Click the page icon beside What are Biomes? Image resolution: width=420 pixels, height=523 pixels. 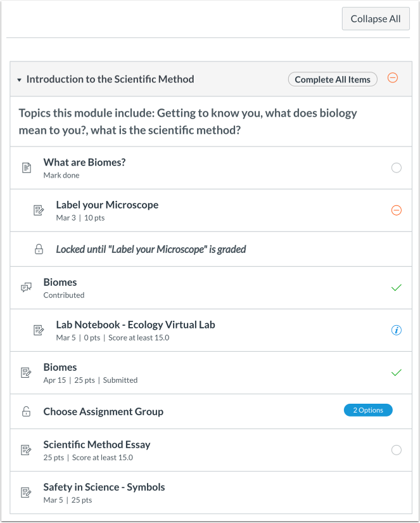[25, 167]
